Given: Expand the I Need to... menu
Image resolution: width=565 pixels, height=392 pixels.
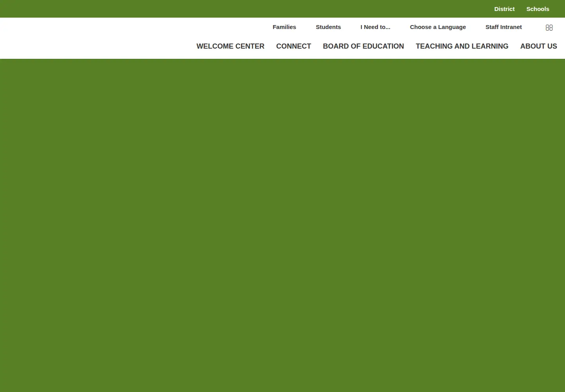Looking at the screenshot, I should [x=375, y=27].
